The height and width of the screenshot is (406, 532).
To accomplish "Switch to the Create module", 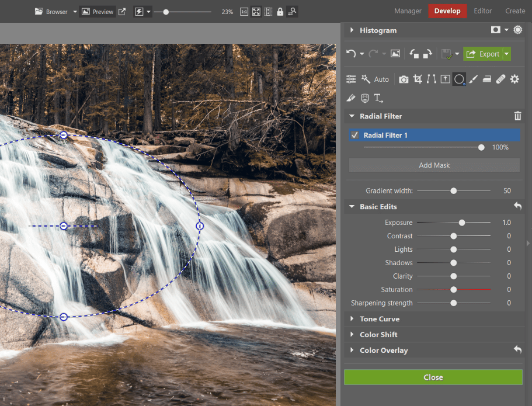I will (515, 11).
